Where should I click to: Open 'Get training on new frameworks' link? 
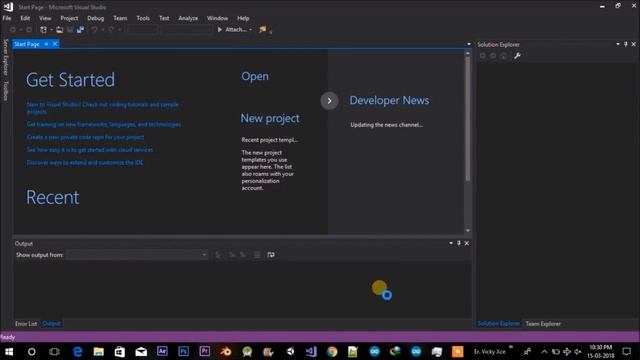[x=104, y=124]
